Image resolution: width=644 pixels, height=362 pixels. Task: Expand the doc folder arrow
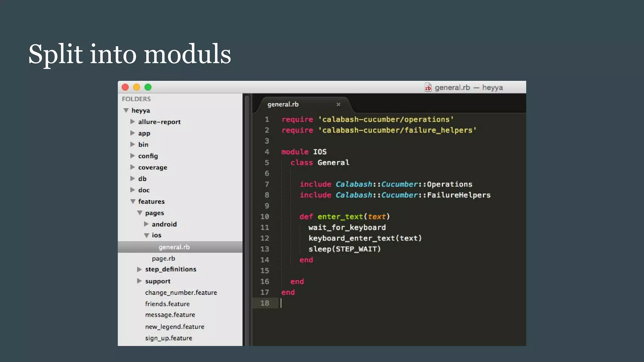coord(132,189)
